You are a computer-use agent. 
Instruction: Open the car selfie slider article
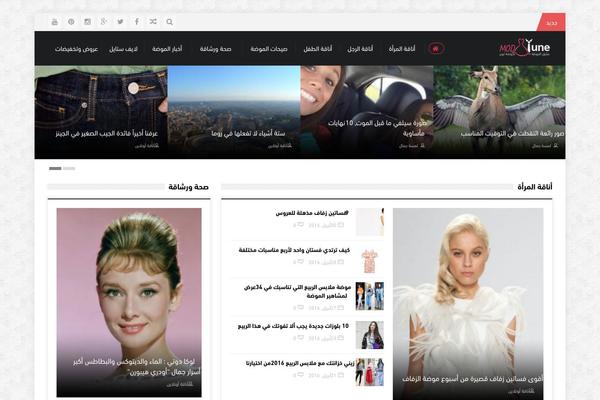coord(367,112)
